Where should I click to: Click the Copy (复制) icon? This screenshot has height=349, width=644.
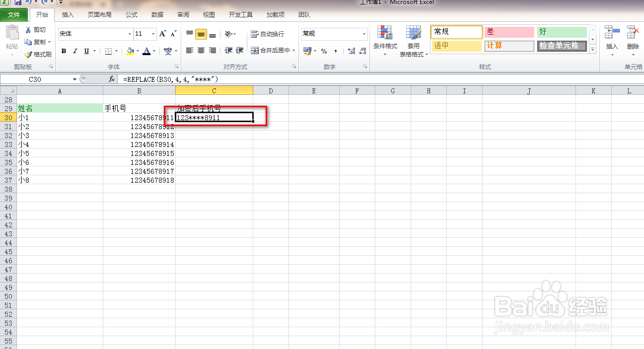tap(28, 42)
